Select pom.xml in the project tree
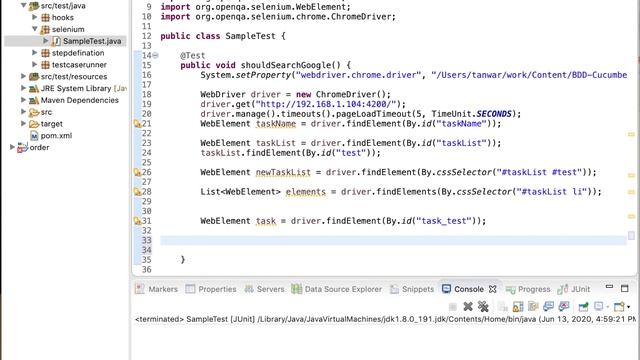Screen dimensions: 640x360 tap(56, 136)
